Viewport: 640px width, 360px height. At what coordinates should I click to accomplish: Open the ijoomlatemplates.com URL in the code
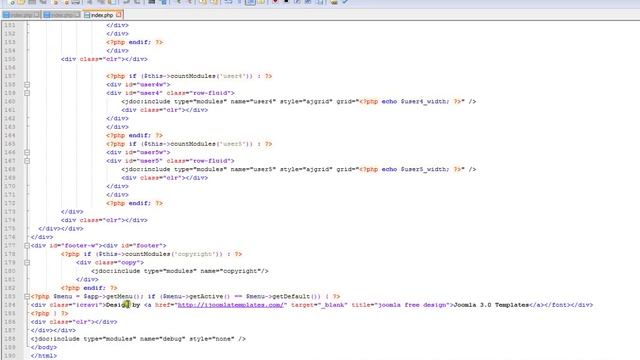coord(231,305)
